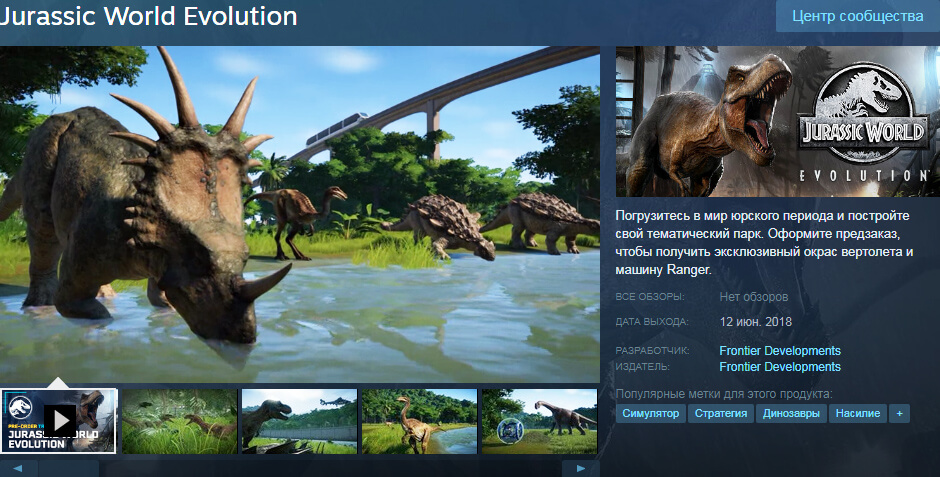Play the pre-order trailer video thumbnail
The width and height of the screenshot is (940, 477).
59,421
